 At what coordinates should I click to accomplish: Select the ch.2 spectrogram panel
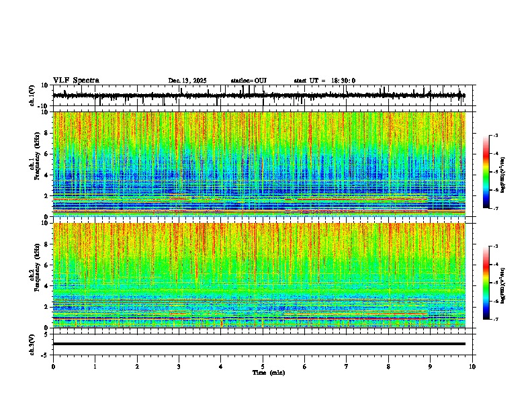tap(259, 275)
